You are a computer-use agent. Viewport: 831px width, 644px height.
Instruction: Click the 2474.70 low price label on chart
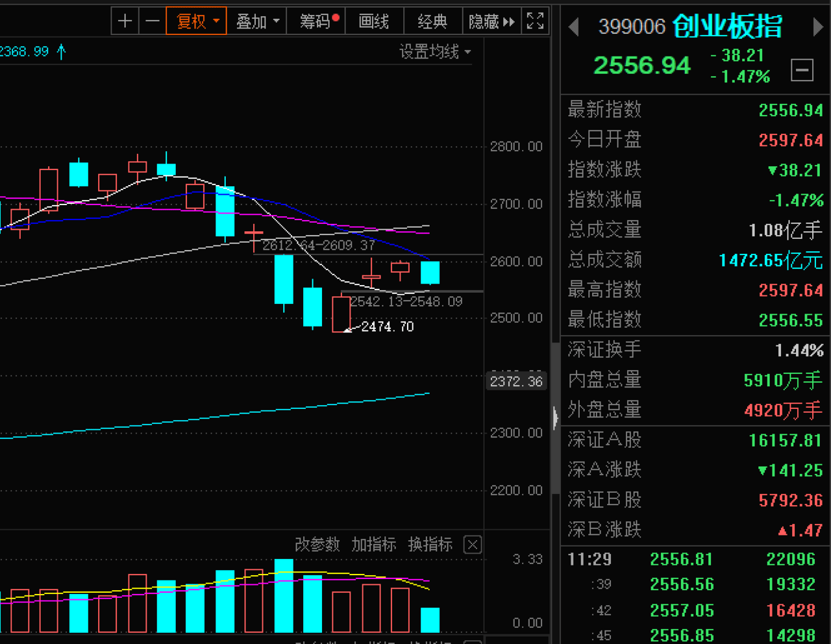(388, 327)
